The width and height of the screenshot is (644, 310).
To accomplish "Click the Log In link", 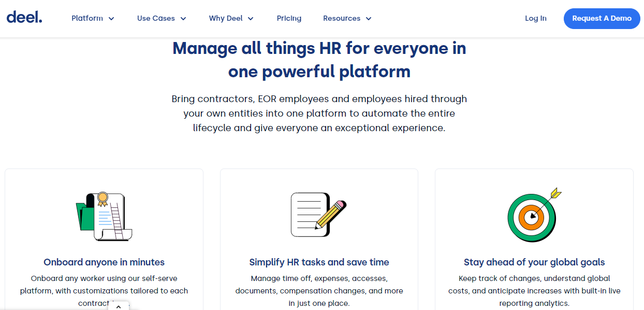I will tap(535, 18).
